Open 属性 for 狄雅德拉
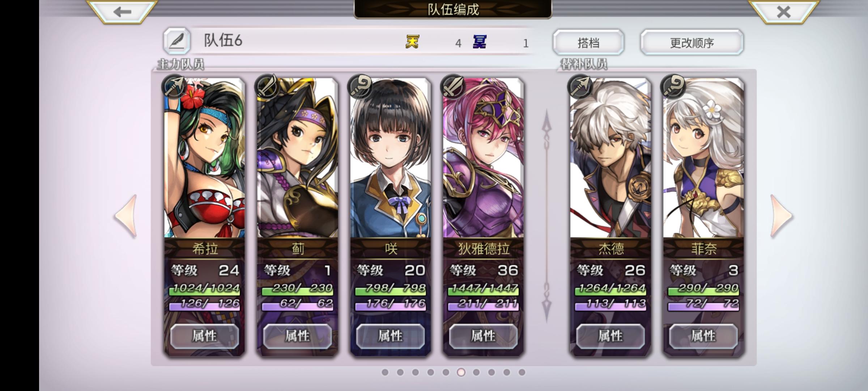The image size is (868, 391). (483, 336)
